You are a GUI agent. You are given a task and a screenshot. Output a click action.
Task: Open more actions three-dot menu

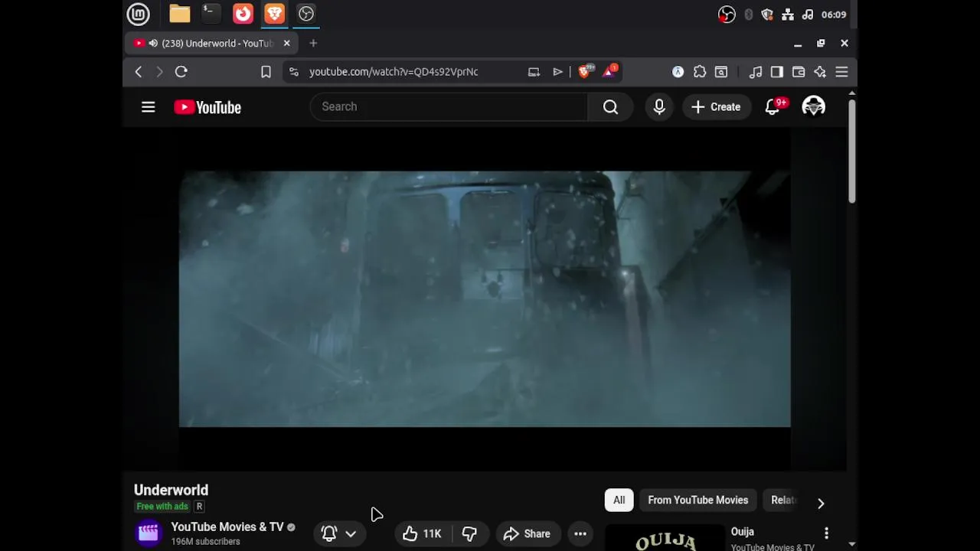tap(580, 534)
